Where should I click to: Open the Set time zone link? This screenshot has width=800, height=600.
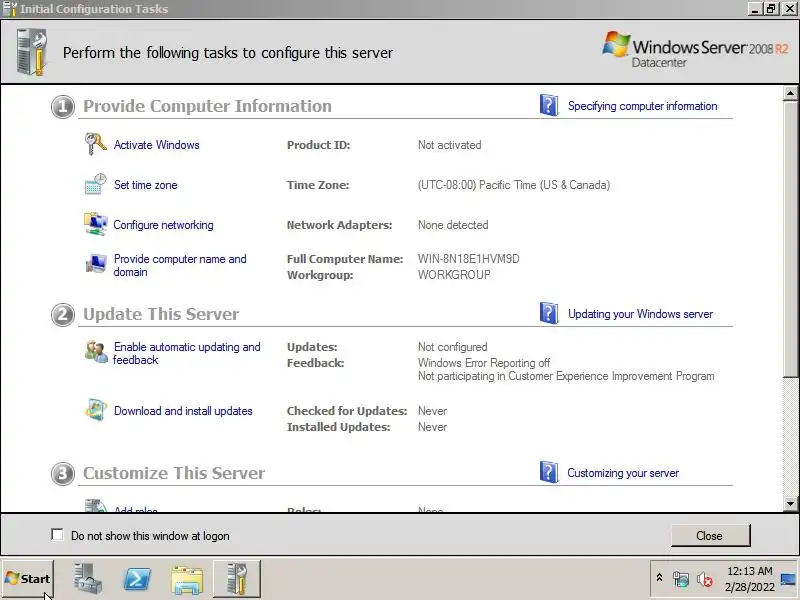pyautogui.click(x=145, y=185)
